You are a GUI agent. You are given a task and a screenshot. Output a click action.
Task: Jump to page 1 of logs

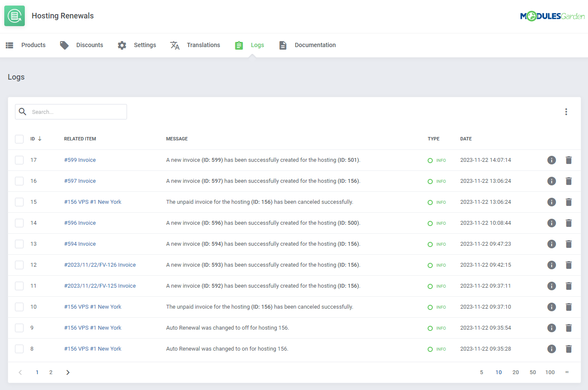click(37, 372)
